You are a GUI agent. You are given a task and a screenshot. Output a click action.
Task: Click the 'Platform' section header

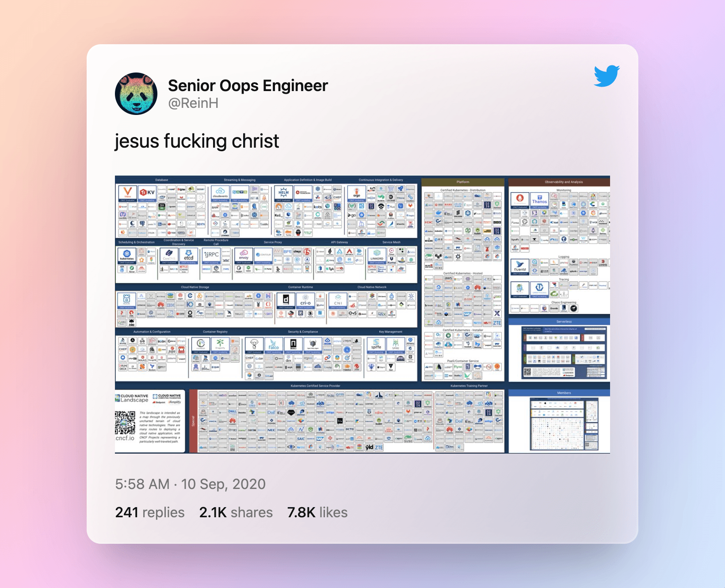(x=463, y=182)
